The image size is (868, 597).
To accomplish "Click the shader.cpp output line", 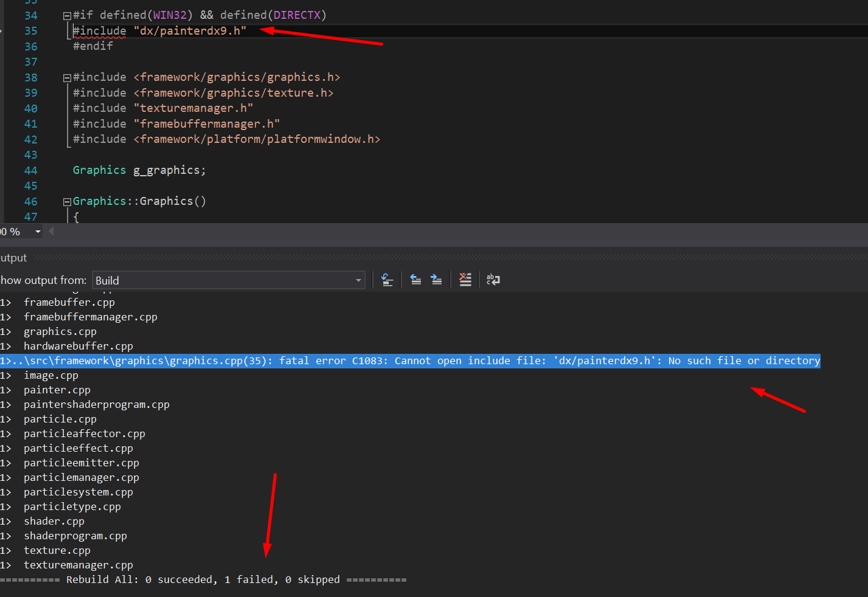I will [x=54, y=521].
